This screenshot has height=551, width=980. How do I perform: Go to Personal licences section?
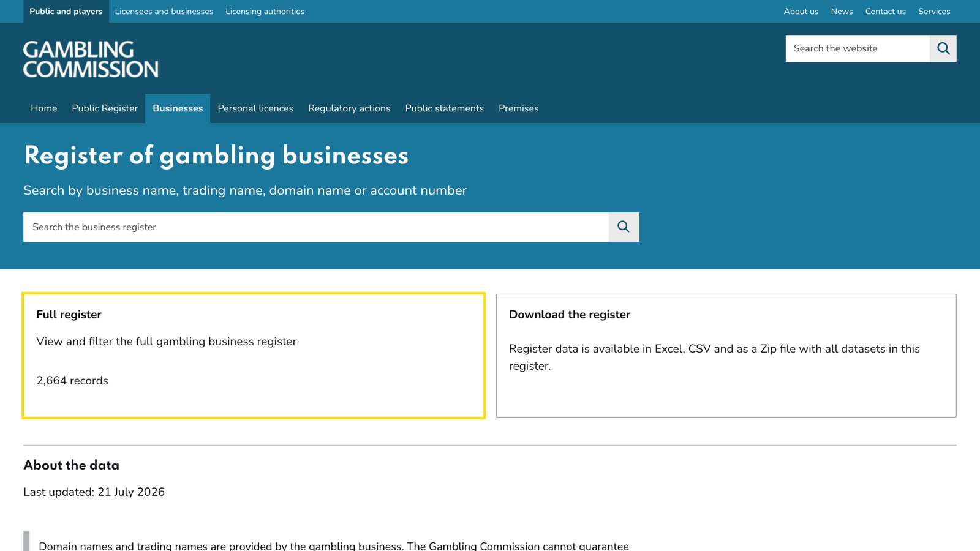coord(255,108)
